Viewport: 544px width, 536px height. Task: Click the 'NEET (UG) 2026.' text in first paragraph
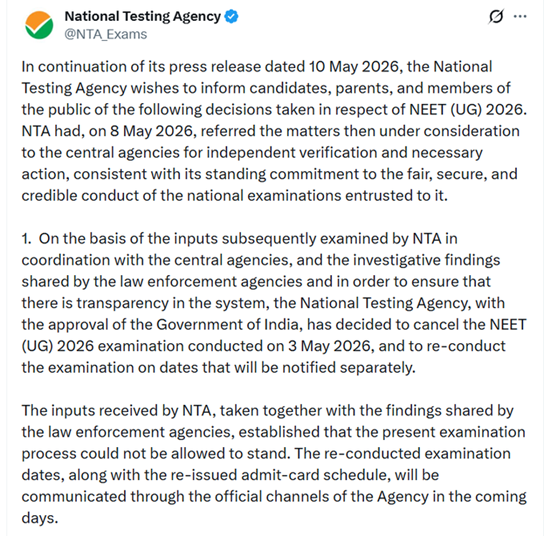468,110
